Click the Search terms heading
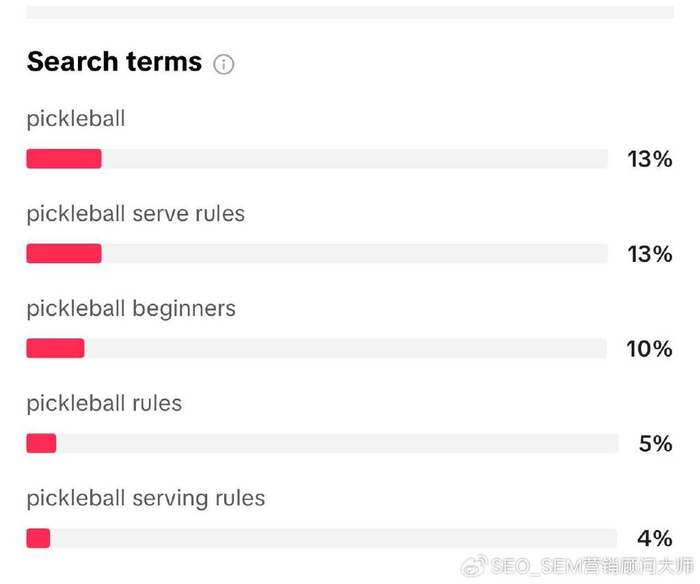The width and height of the screenshot is (700, 584). pyautogui.click(x=114, y=62)
